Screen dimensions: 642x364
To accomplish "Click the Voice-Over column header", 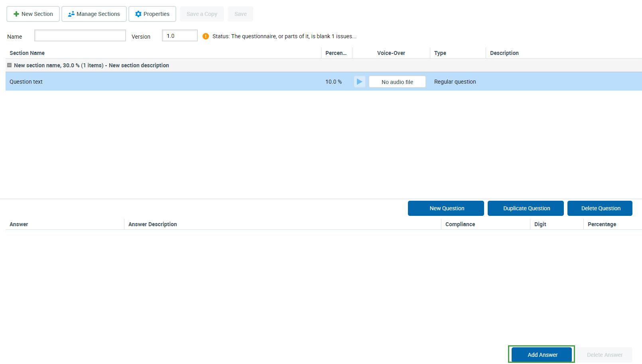I will click(x=391, y=53).
